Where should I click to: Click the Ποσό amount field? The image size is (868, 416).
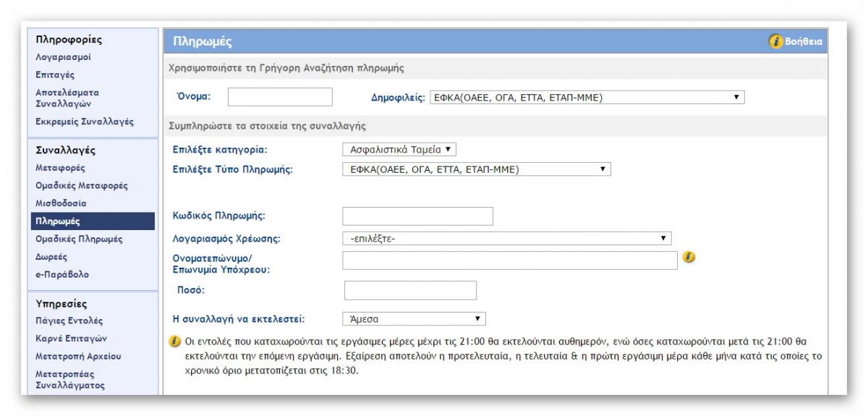[x=410, y=290]
